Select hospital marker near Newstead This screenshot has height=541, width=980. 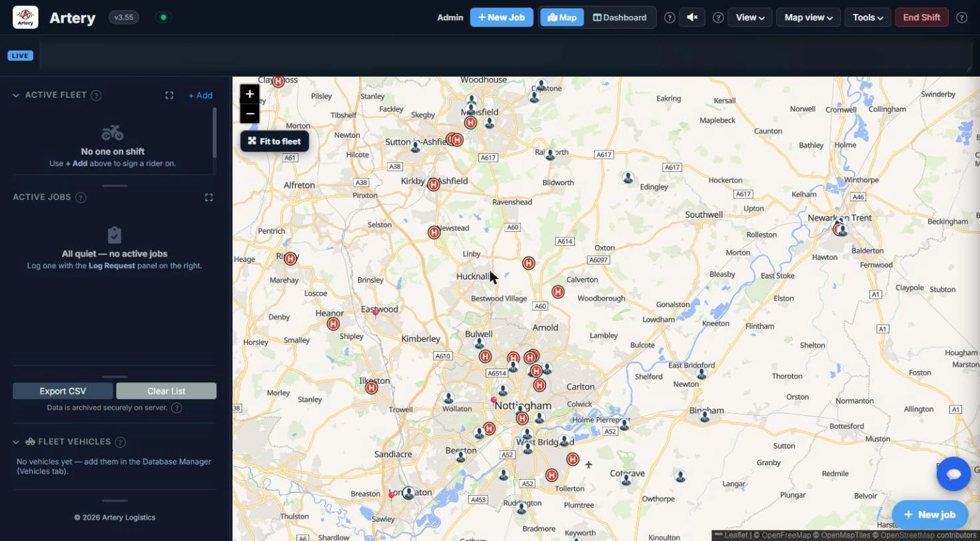point(434,233)
